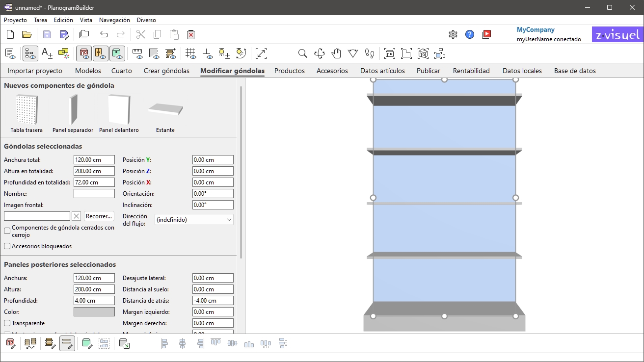The width and height of the screenshot is (644, 362).
Task: Open the Proyecto menu
Action: click(15, 20)
